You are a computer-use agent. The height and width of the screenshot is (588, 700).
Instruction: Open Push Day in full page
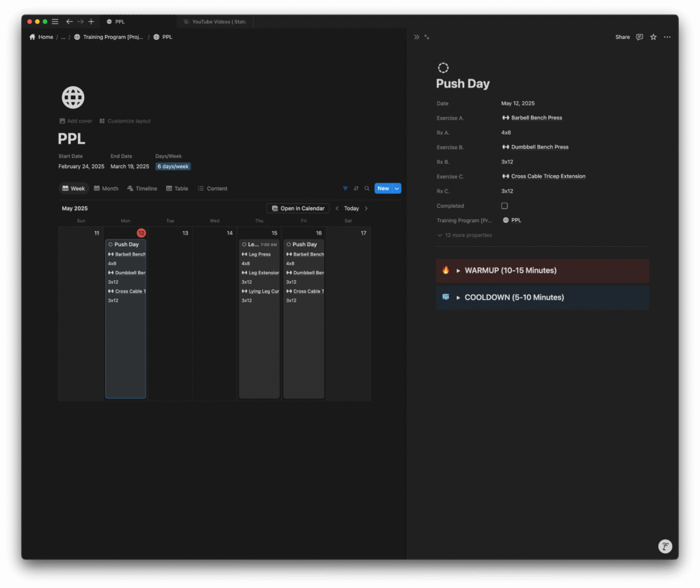coord(427,37)
